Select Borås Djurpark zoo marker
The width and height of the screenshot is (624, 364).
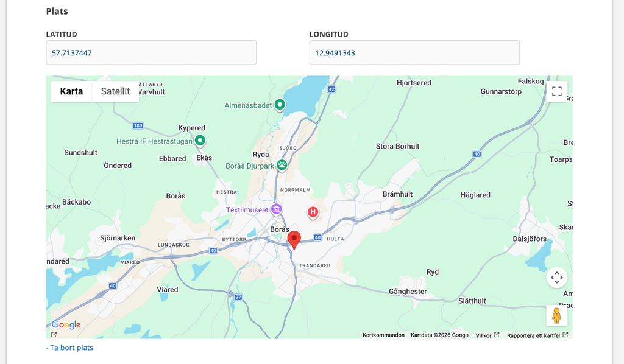(282, 165)
